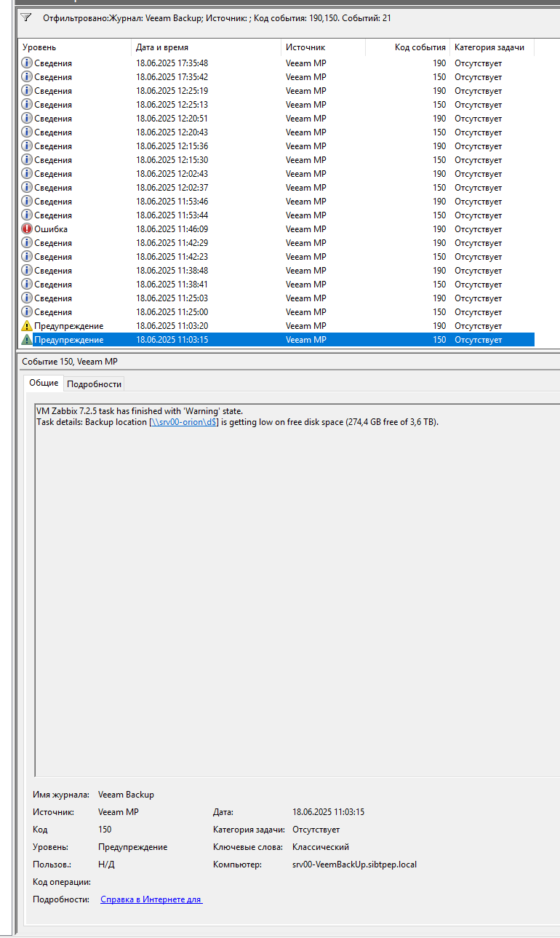Open the Подробности tab
The image size is (560, 938).
pos(94,383)
